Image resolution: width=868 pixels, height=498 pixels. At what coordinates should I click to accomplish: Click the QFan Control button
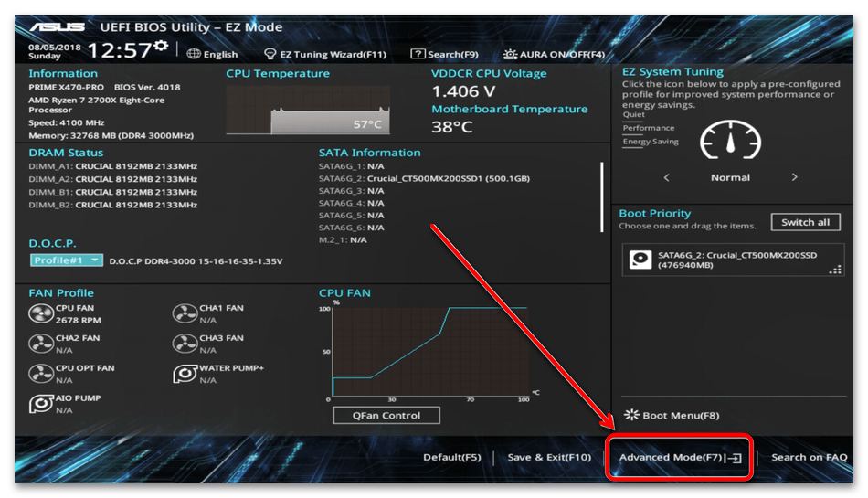[x=386, y=416]
